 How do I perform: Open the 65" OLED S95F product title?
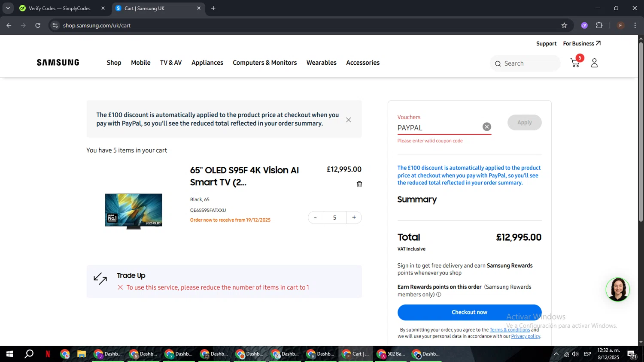(x=244, y=176)
